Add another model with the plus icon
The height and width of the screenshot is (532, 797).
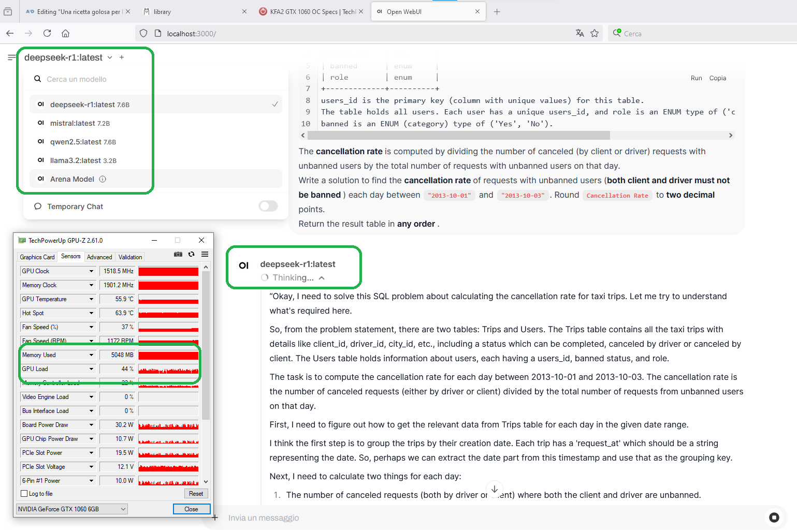(x=122, y=57)
